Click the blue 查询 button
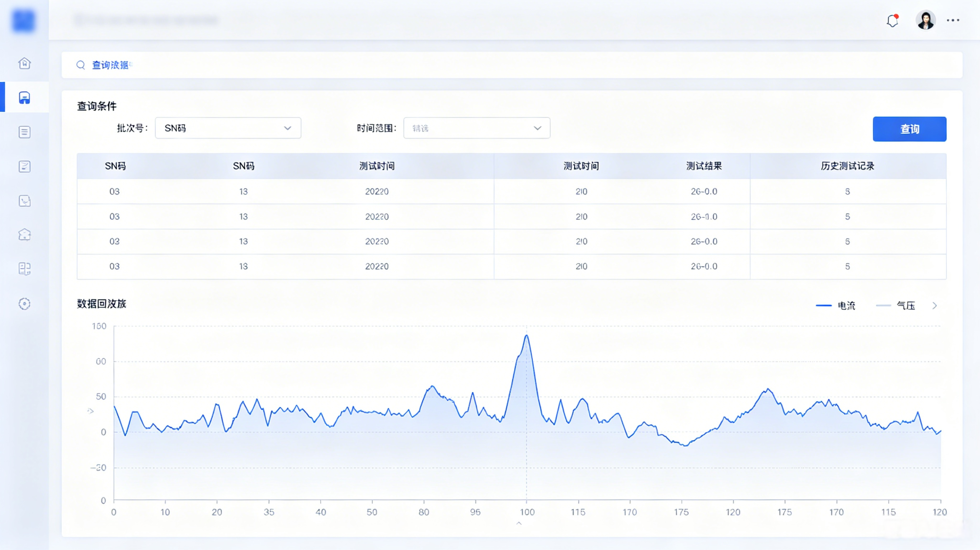 [910, 129]
